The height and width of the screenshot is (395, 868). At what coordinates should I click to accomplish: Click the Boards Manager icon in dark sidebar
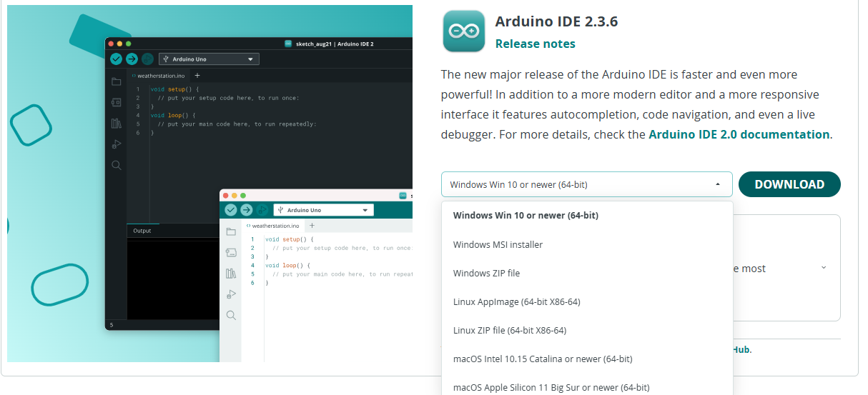[x=116, y=103]
